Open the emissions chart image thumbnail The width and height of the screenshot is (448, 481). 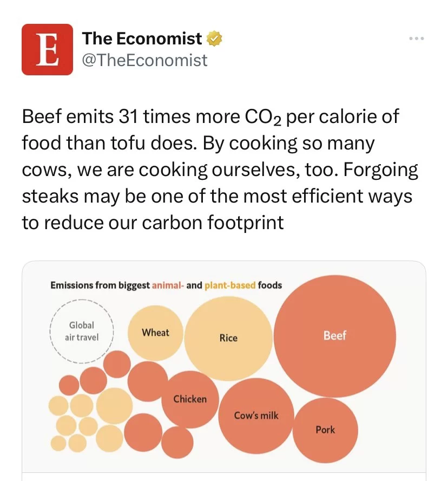pyautogui.click(x=224, y=371)
